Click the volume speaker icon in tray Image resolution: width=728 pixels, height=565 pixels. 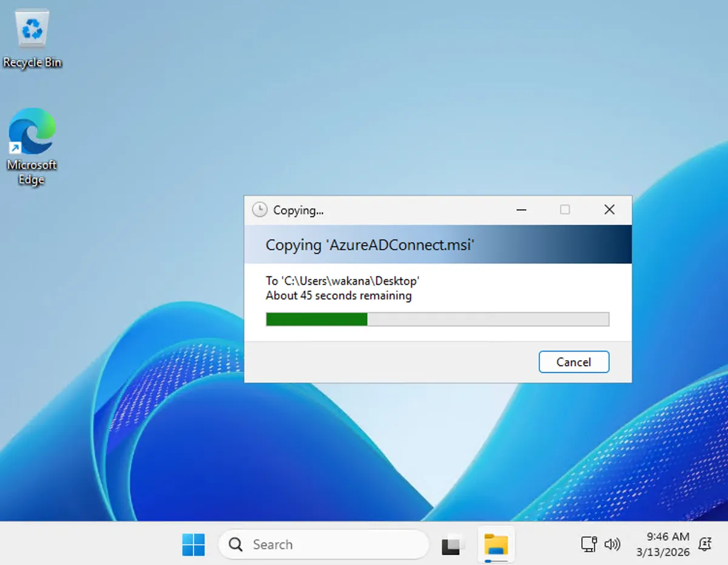click(x=613, y=544)
